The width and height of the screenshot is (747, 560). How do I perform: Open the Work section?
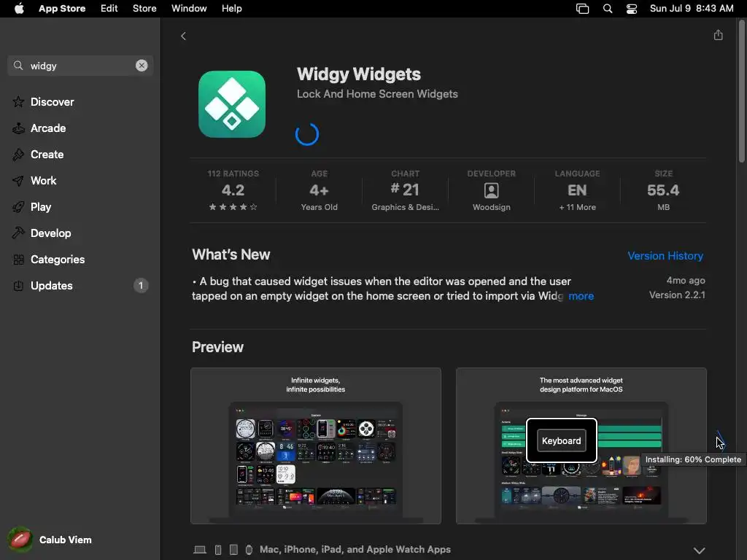point(80,181)
